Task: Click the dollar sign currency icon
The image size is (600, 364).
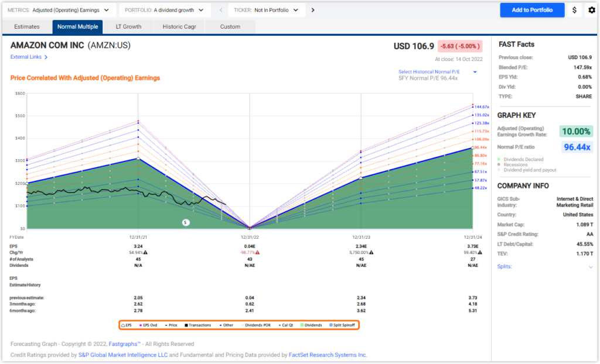Action: (x=574, y=11)
